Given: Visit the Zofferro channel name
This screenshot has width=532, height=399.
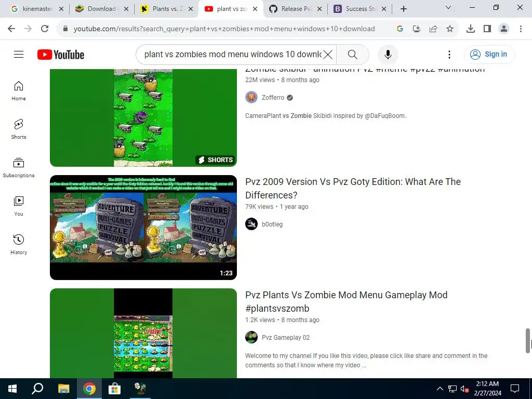Looking at the screenshot, I should [x=273, y=97].
